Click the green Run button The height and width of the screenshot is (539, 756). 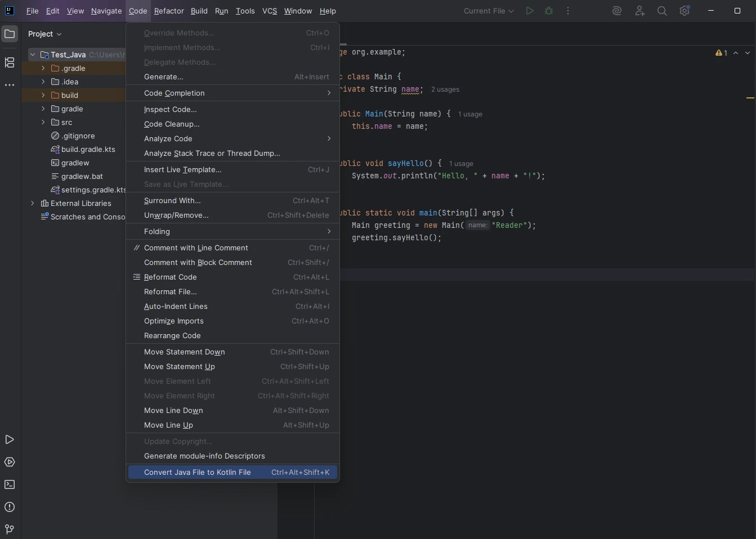click(530, 11)
